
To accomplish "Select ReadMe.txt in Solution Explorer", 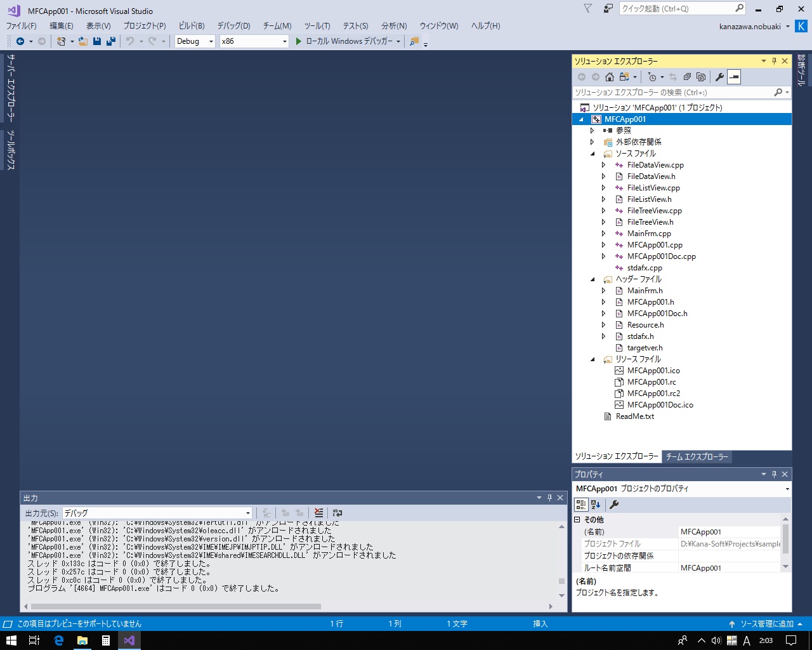I will [634, 416].
